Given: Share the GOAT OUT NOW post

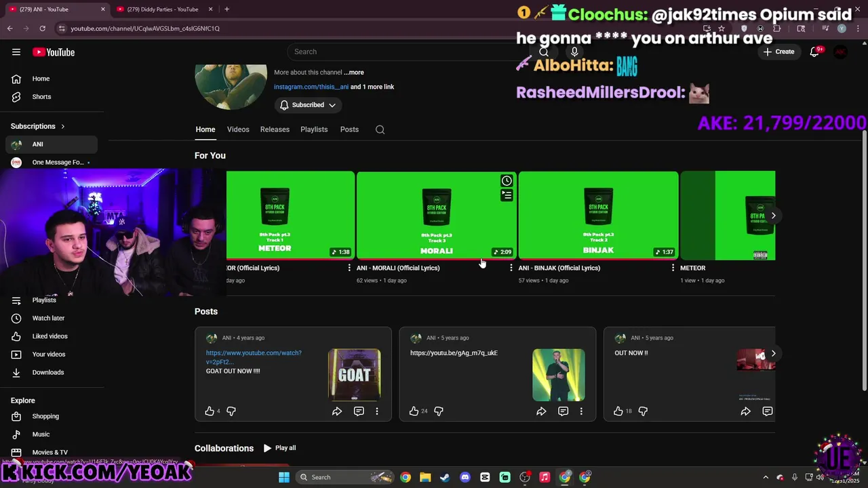Looking at the screenshot, I should click(x=337, y=411).
